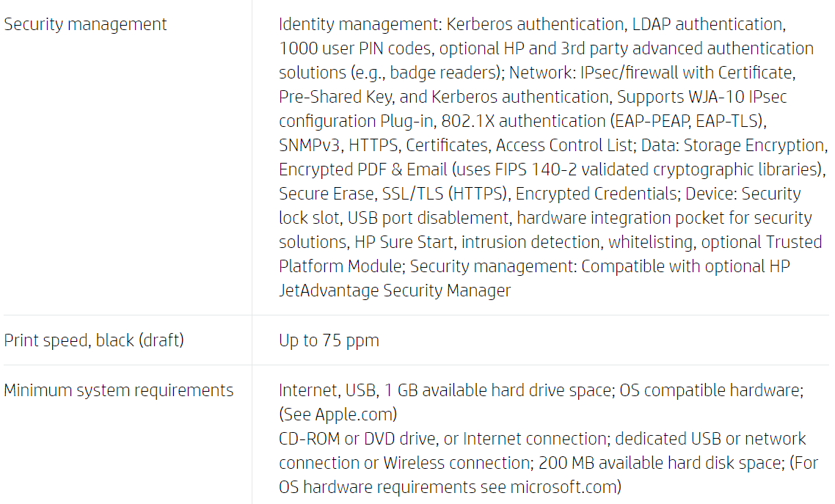Click "Encrypted PDF & Email" text
Screen dimensions: 835x504
(362, 169)
